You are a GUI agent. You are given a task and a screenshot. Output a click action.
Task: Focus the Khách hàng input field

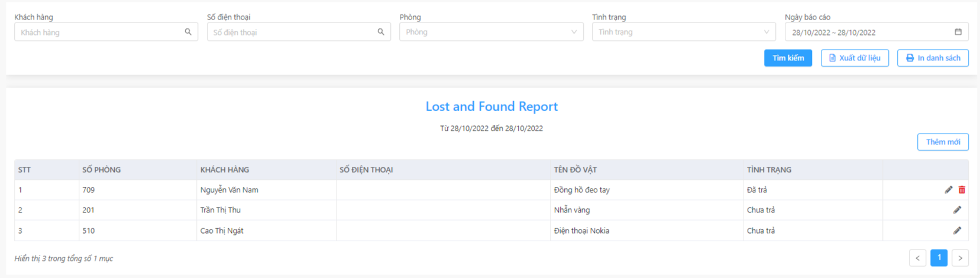coord(106,32)
